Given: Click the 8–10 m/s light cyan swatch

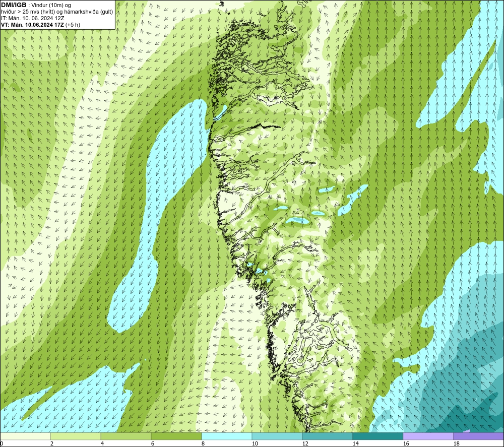Looking at the screenshot, I should 227,436.
